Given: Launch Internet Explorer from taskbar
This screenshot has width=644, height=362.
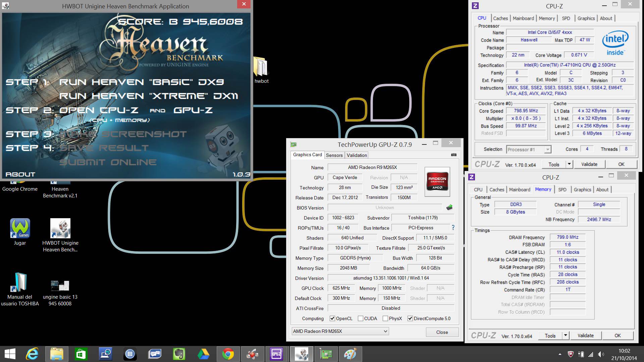Looking at the screenshot, I should coord(32,354).
